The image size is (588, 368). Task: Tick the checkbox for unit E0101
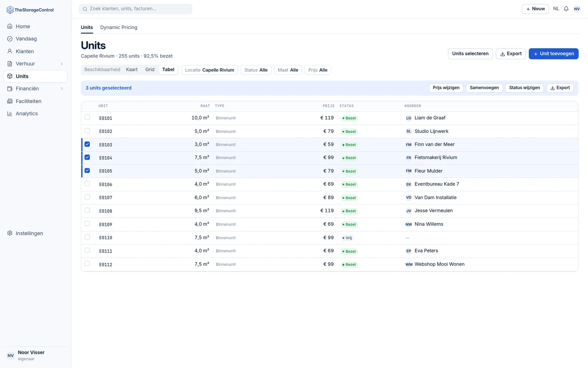click(87, 117)
